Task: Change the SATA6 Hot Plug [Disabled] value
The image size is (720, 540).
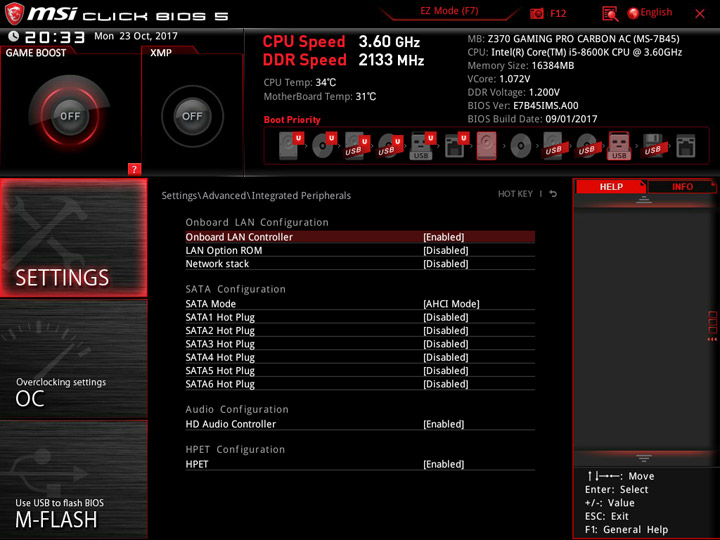Action: (445, 383)
